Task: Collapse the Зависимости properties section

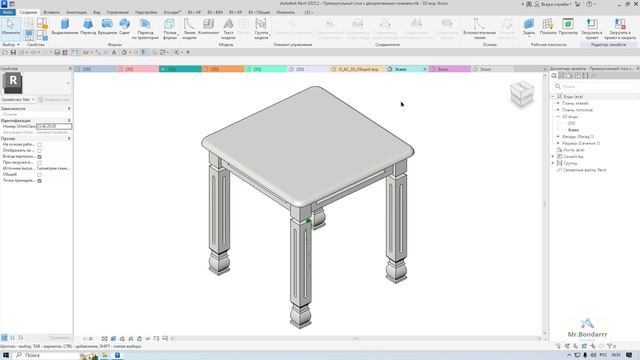Action: click(x=69, y=109)
